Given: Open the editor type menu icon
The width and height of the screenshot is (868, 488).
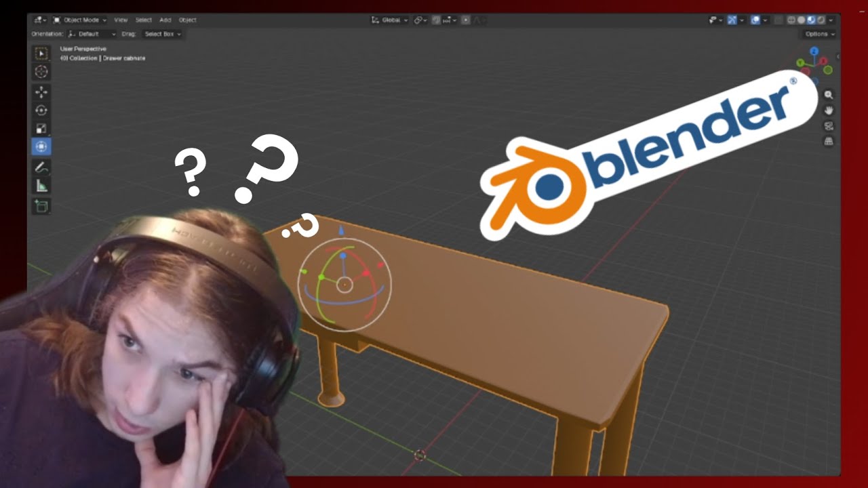Looking at the screenshot, I should [40, 20].
